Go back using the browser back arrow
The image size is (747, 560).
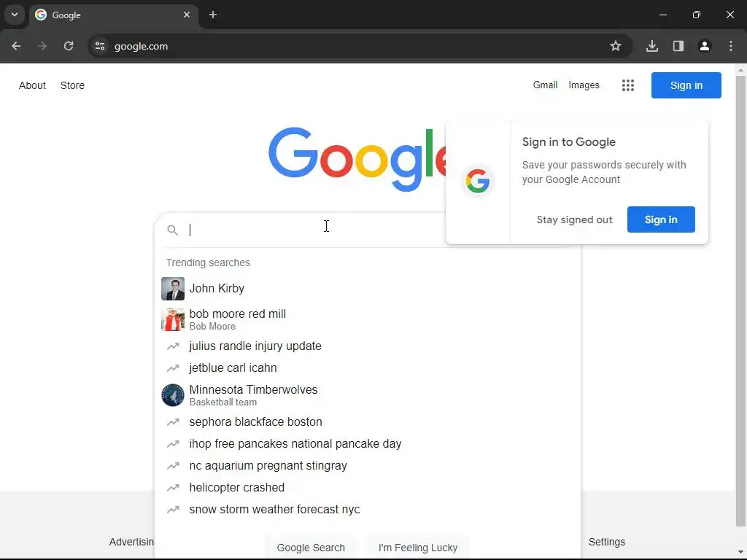tap(16, 46)
